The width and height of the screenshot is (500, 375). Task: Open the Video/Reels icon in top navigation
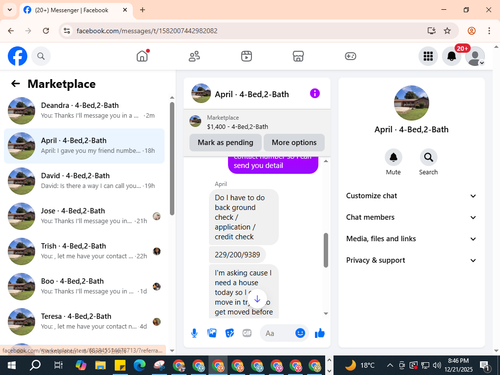(246, 56)
